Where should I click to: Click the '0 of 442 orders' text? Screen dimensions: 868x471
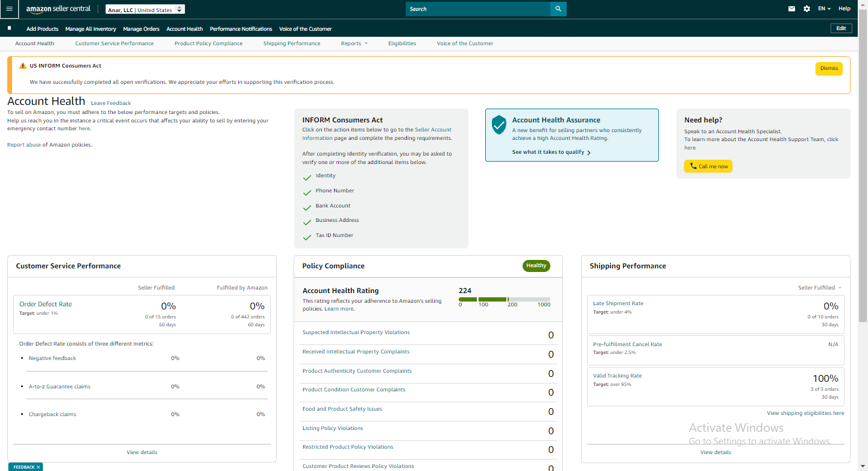tap(248, 317)
